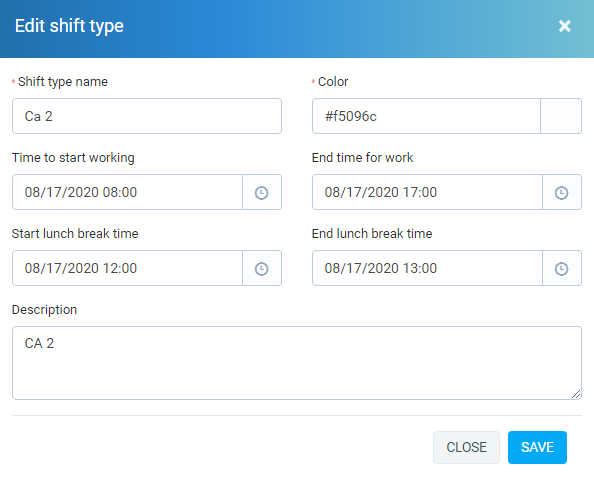594x487 pixels.
Task: Open time picker for Time to start working
Action: click(262, 192)
